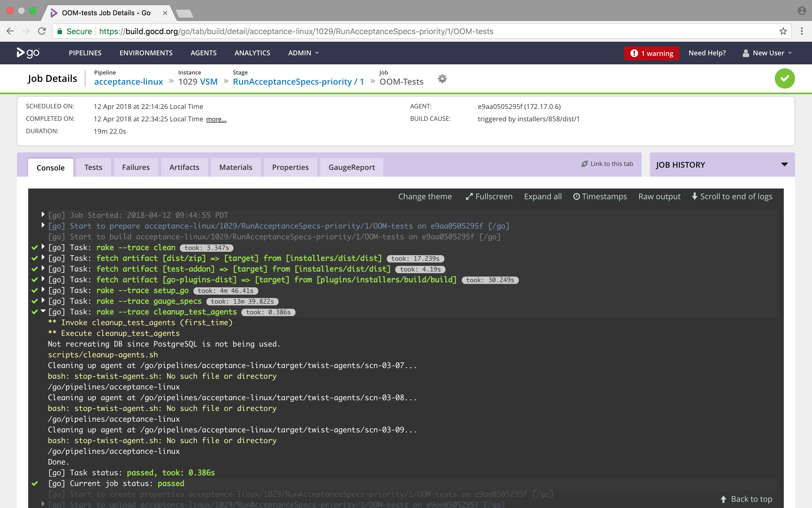
Task: Click agent name e9aa0505295f (172.17.0.6)
Action: click(519, 106)
